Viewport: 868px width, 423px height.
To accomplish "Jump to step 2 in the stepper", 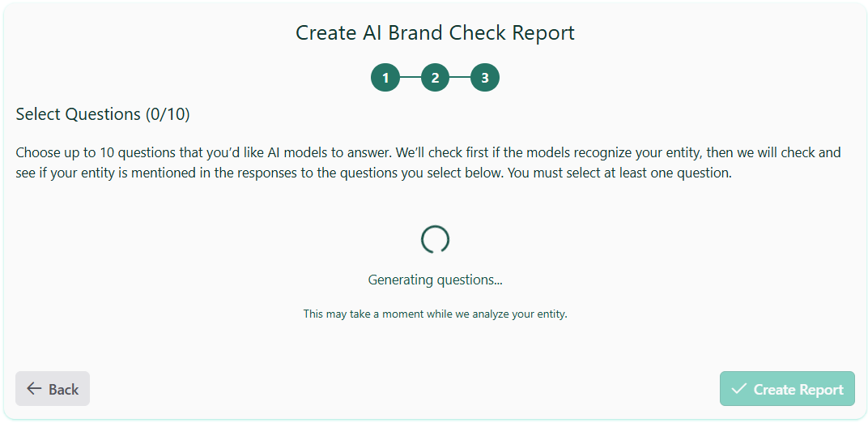I will [x=435, y=78].
